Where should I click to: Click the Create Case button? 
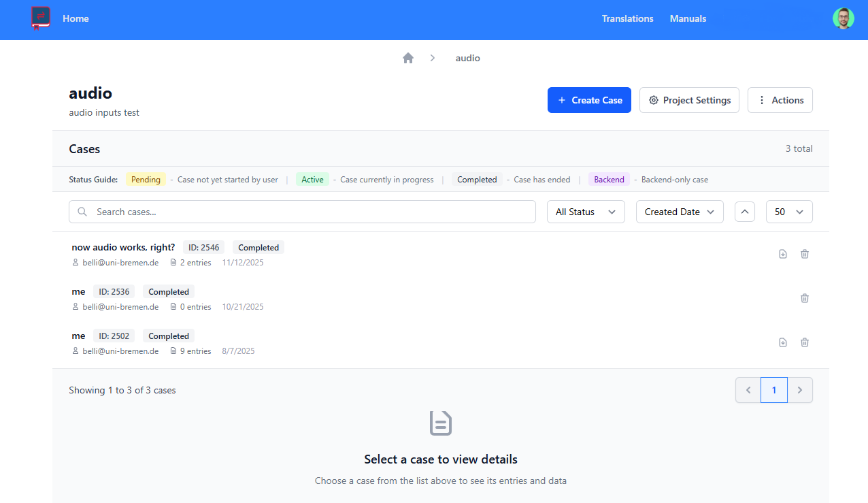pos(589,100)
